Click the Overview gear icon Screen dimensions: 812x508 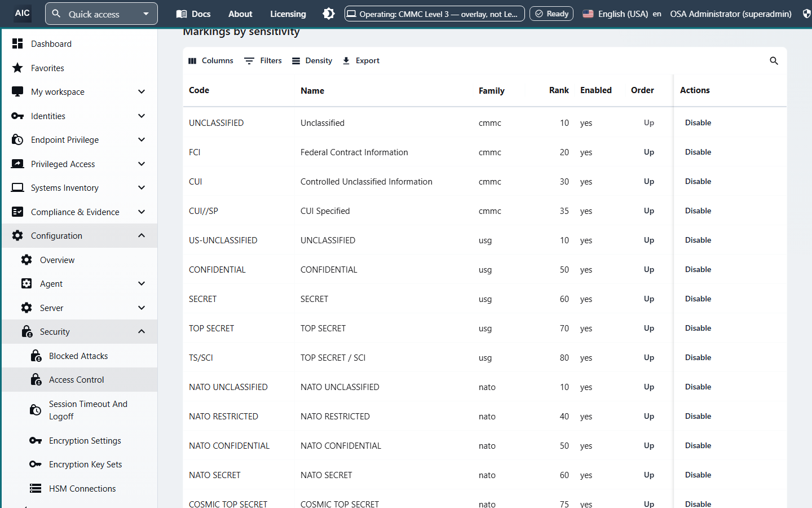click(x=27, y=260)
